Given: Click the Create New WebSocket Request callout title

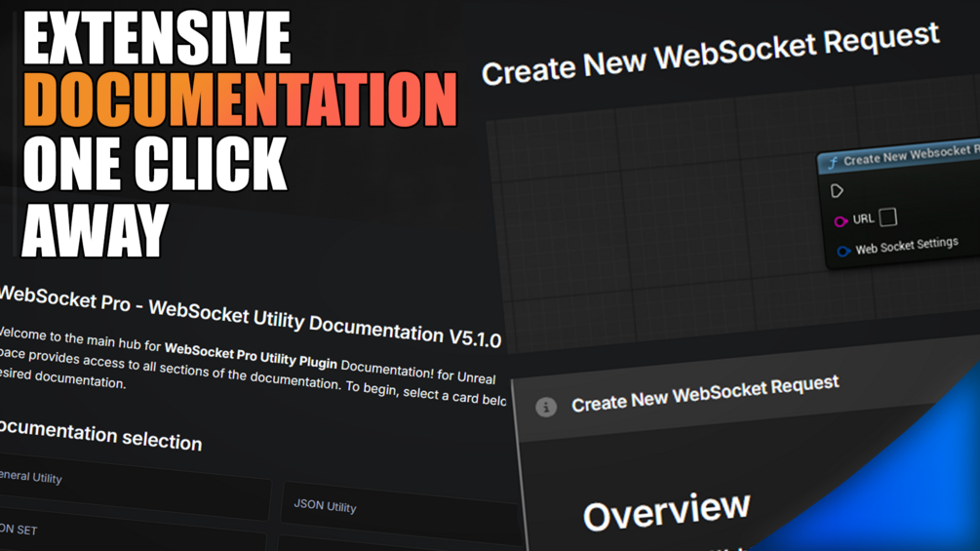Looking at the screenshot, I should [x=705, y=394].
